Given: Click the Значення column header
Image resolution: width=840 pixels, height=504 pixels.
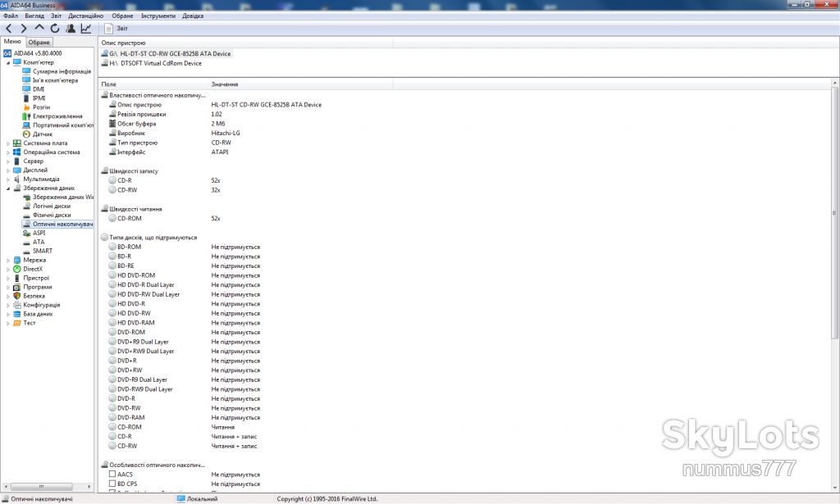Looking at the screenshot, I should click(x=300, y=84).
